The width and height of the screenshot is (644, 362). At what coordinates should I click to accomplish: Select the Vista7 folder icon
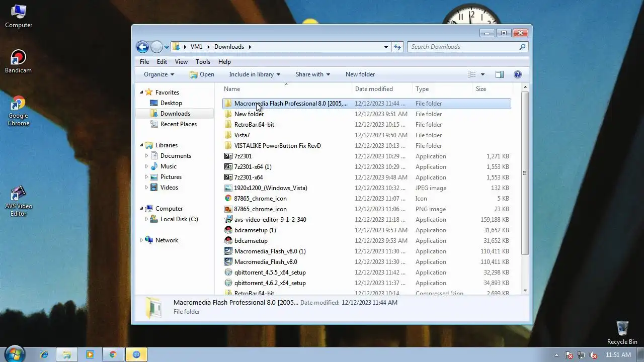tap(228, 135)
